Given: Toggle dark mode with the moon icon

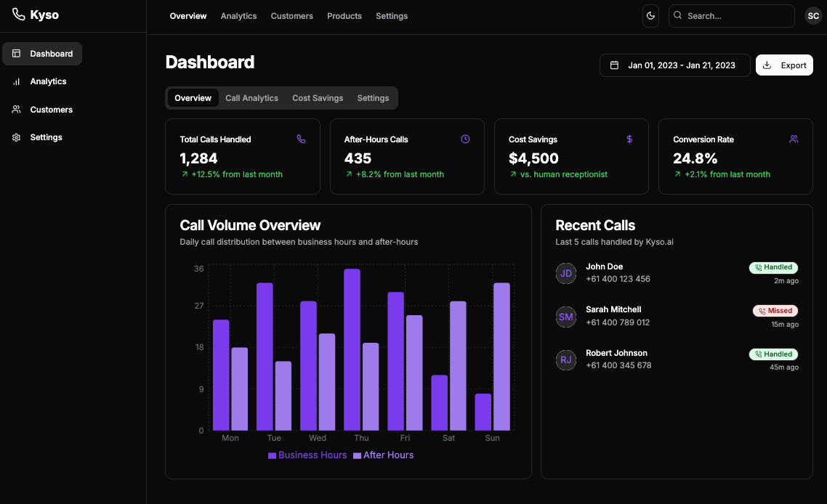Looking at the screenshot, I should click(x=650, y=15).
